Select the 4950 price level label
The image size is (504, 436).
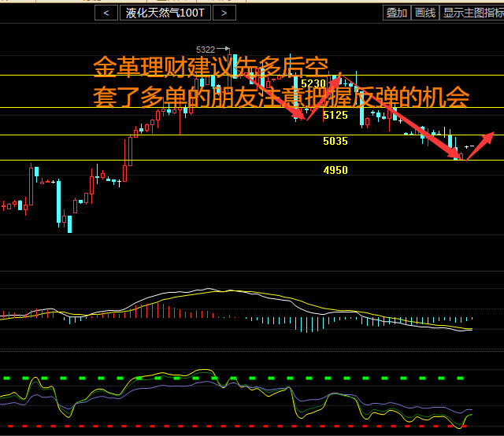[x=335, y=170]
